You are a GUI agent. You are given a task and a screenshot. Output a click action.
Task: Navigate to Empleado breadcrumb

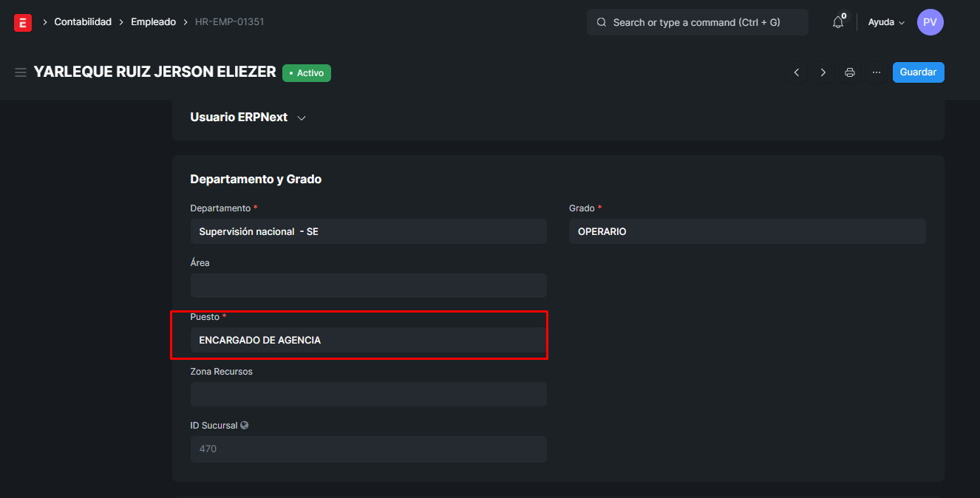tap(153, 22)
